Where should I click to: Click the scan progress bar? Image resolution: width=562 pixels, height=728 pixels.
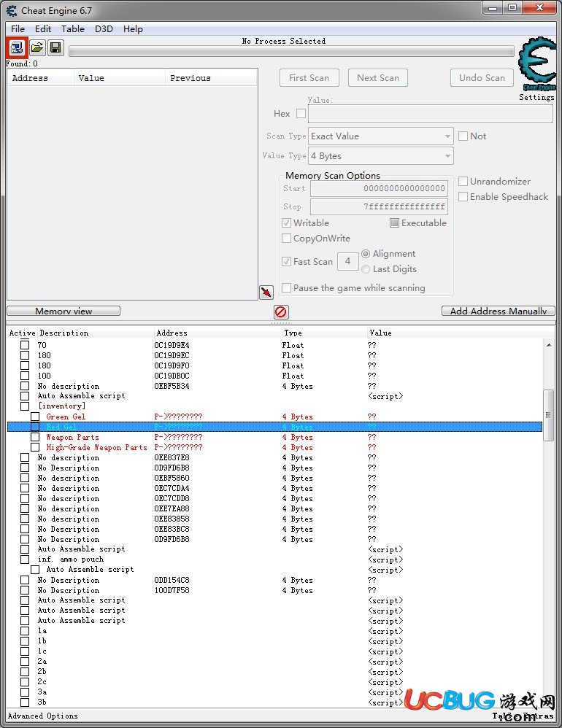291,51
